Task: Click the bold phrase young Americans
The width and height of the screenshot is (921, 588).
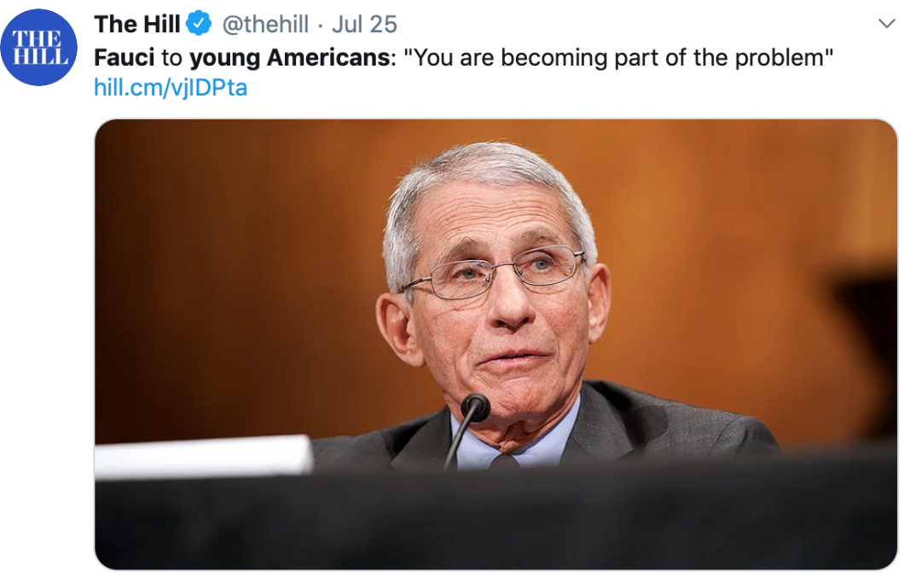Action: [x=290, y=58]
